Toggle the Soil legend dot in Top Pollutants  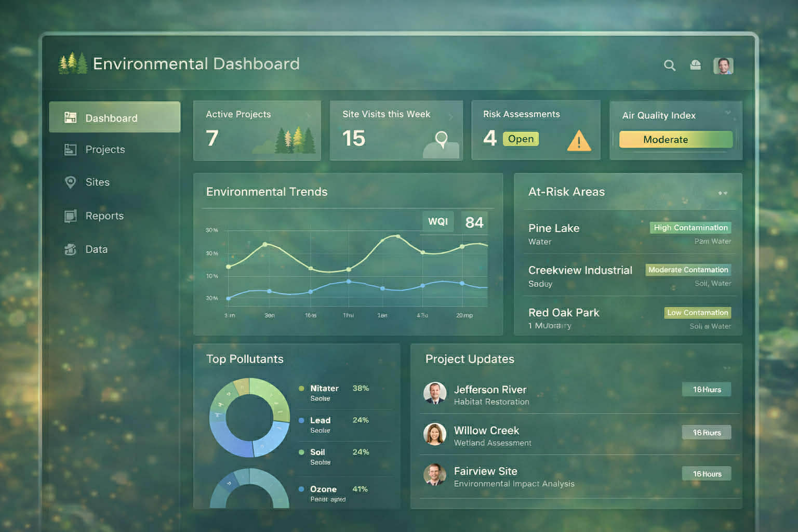click(300, 452)
